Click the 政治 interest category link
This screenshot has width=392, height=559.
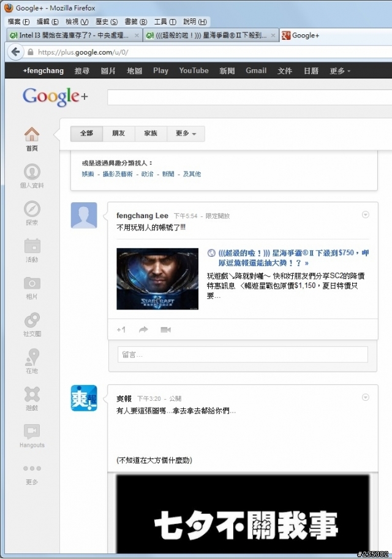tap(147, 174)
